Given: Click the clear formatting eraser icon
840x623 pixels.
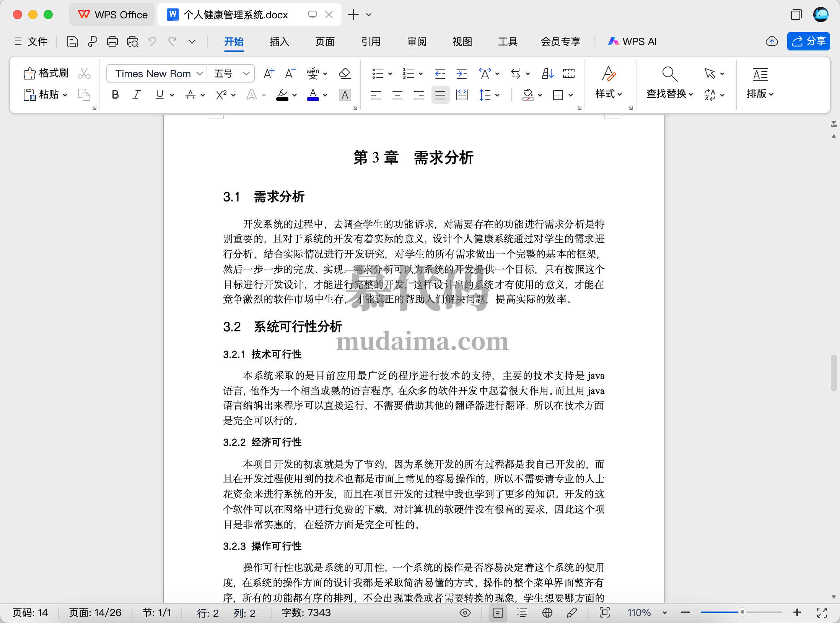Looking at the screenshot, I should (x=345, y=73).
